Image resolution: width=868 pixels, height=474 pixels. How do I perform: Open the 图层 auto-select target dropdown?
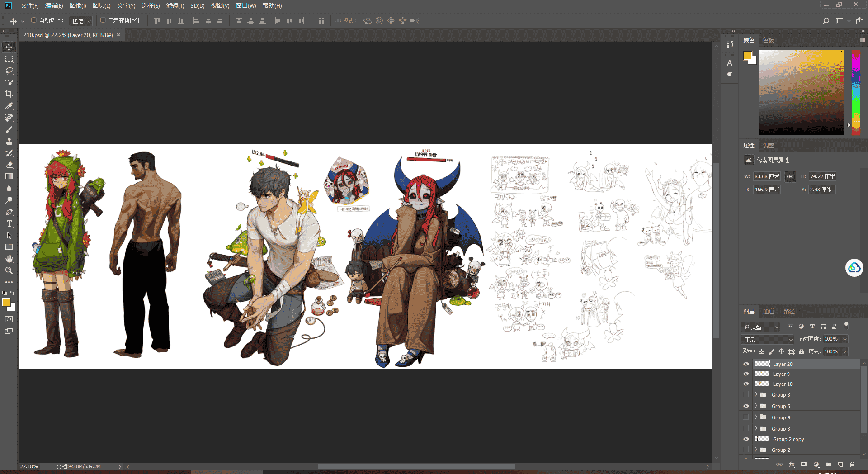[x=82, y=21]
